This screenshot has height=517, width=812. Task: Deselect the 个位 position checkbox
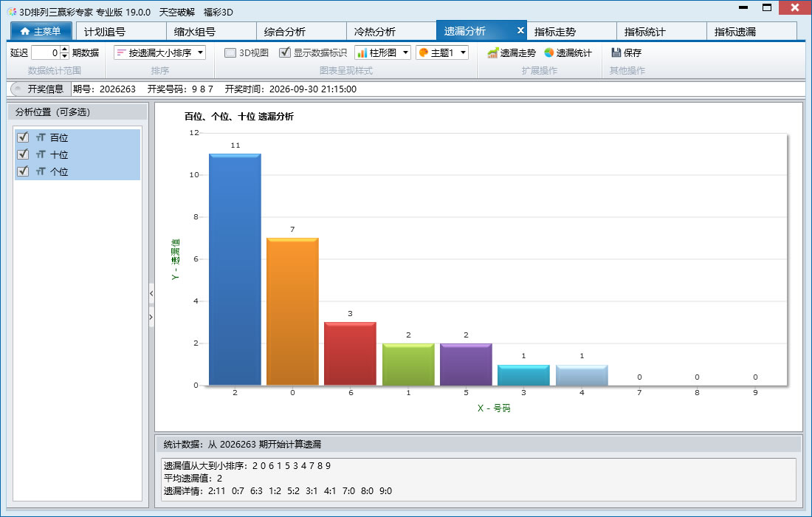(23, 171)
